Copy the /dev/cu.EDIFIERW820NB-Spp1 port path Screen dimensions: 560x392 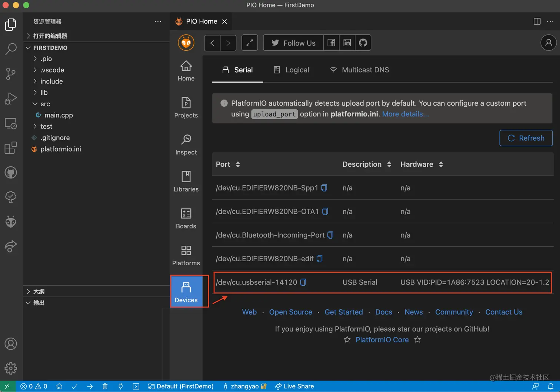click(x=324, y=188)
